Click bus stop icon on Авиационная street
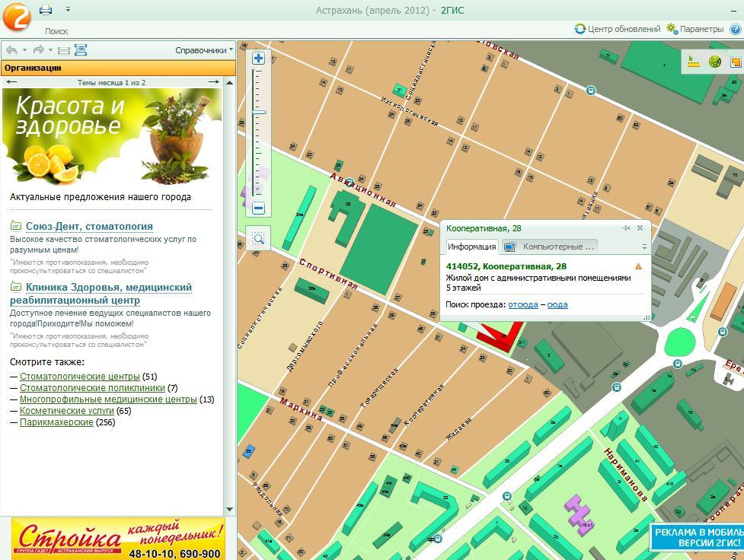744x560 pixels. [x=350, y=182]
